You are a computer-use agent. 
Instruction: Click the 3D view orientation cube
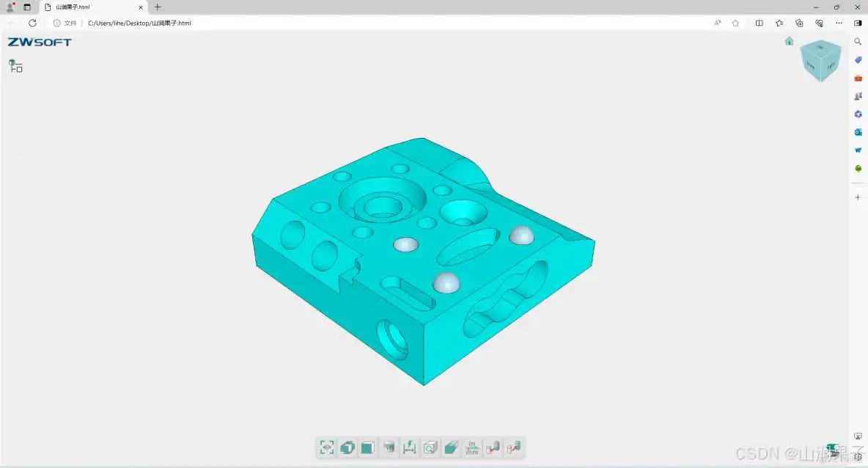[x=821, y=60]
